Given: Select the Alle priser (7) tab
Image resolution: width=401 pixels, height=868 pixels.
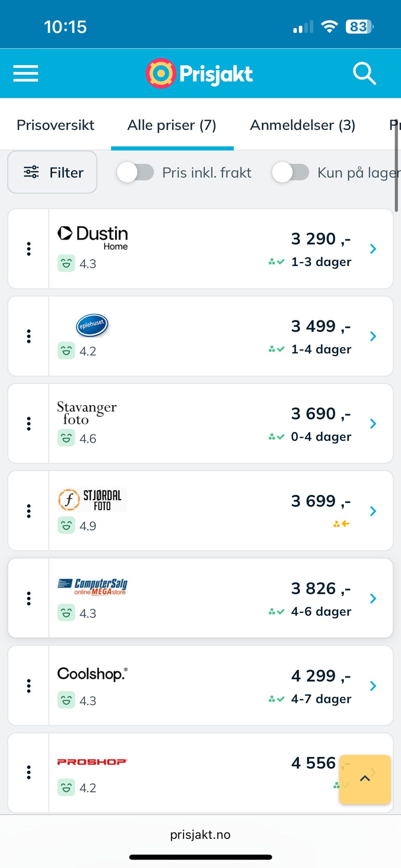Looking at the screenshot, I should [172, 125].
